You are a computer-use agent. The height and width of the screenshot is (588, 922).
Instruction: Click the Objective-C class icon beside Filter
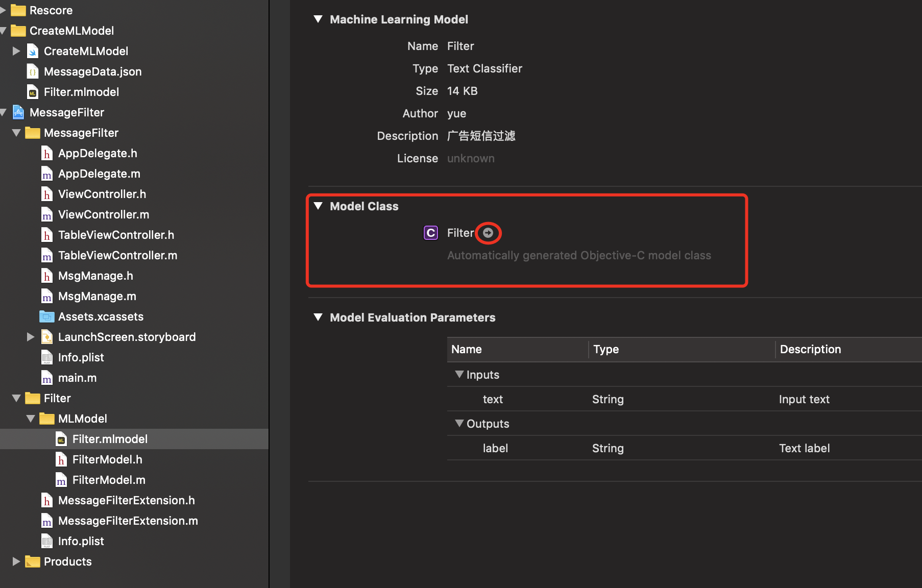tap(431, 233)
